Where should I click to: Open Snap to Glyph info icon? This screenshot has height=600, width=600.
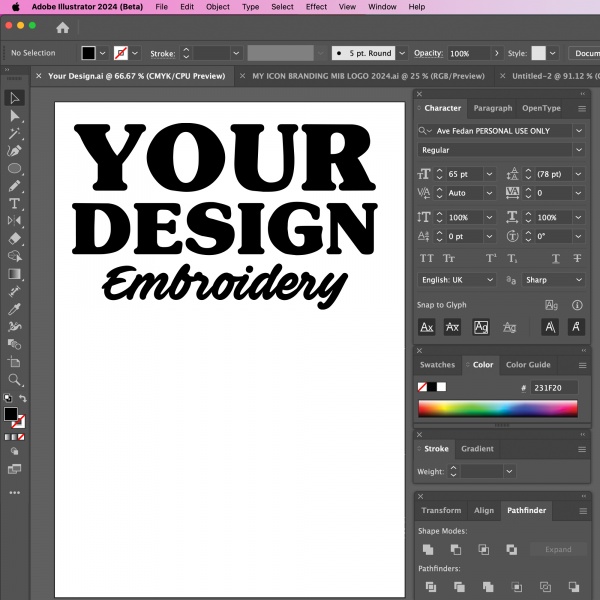click(577, 305)
